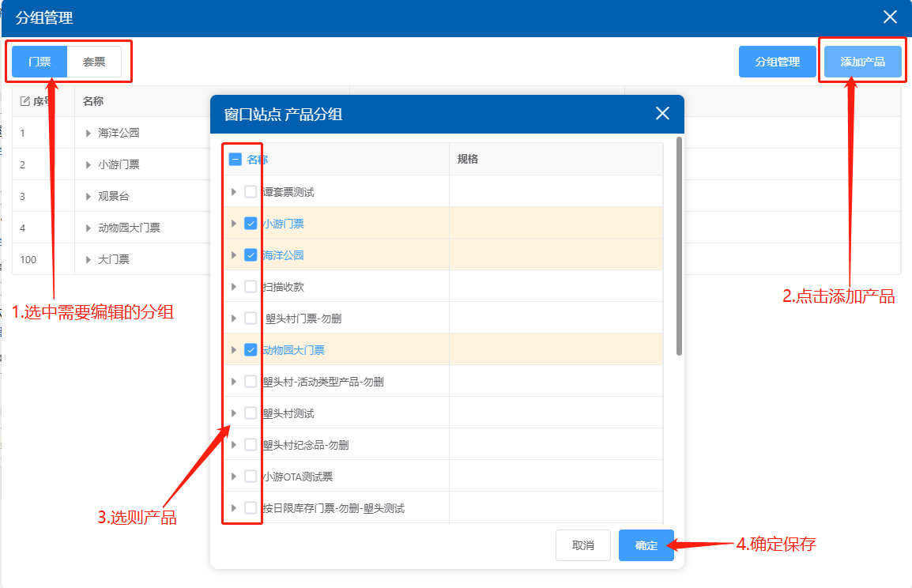Toggle the select-all checkbox in 名称 header
Image resolution: width=912 pixels, height=588 pixels.
235,160
